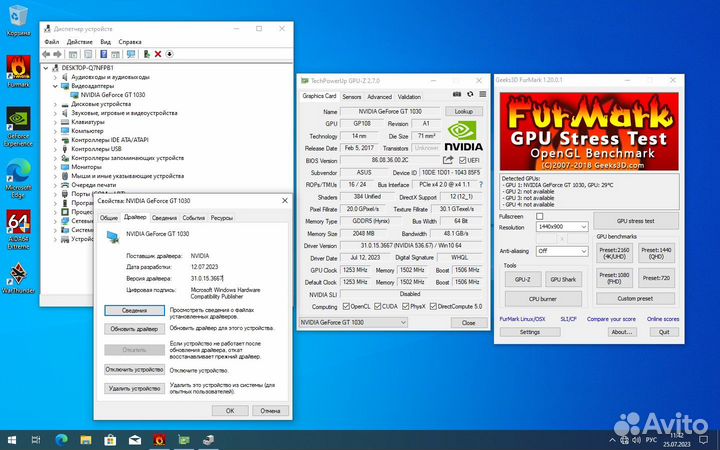The width and height of the screenshot is (720, 450).
Task: Click circled down-arrow icon in Device Manager toolbar
Action: coord(169,54)
